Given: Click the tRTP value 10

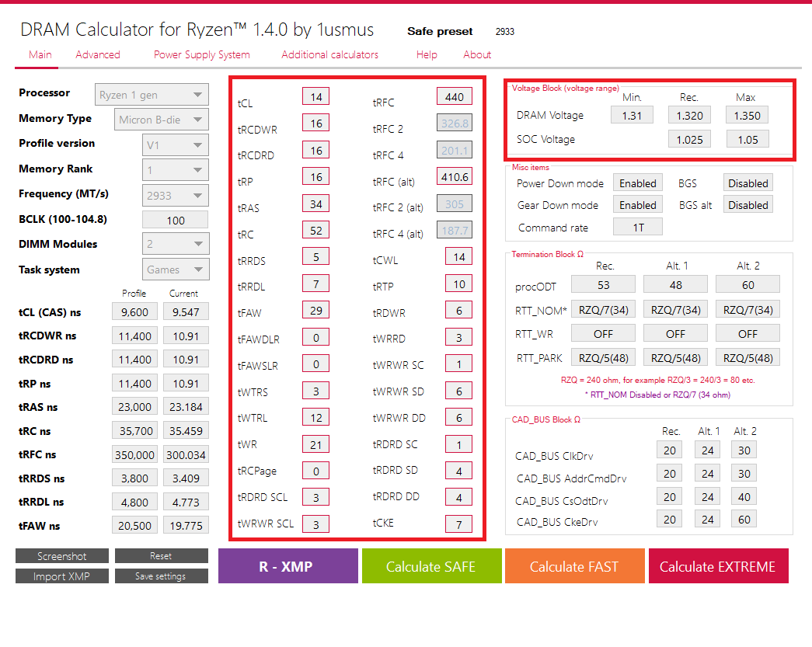Looking at the screenshot, I should [458, 283].
